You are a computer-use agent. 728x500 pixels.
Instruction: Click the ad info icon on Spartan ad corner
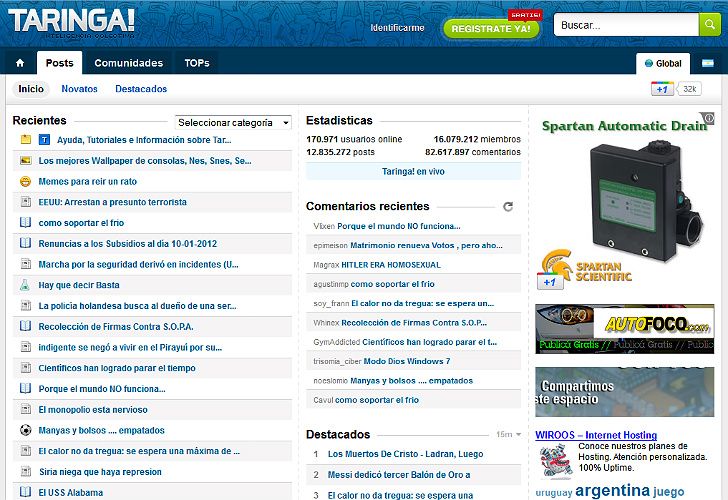[x=707, y=118]
